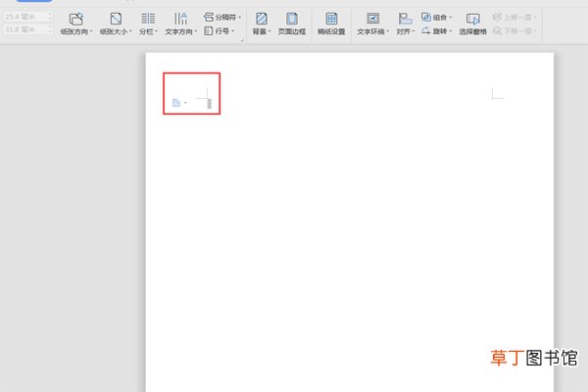Expand the 背景 dropdown arrow

(269, 31)
